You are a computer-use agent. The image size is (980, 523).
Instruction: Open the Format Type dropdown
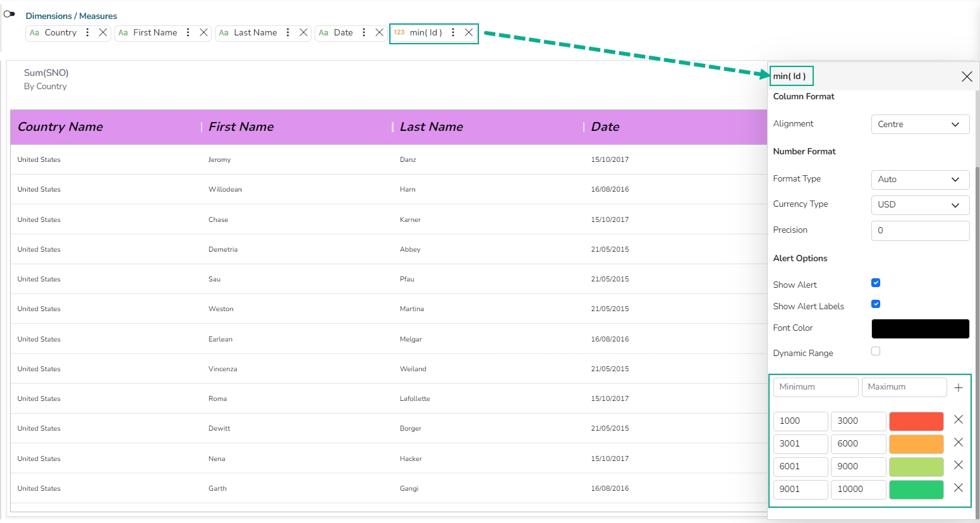tap(919, 180)
